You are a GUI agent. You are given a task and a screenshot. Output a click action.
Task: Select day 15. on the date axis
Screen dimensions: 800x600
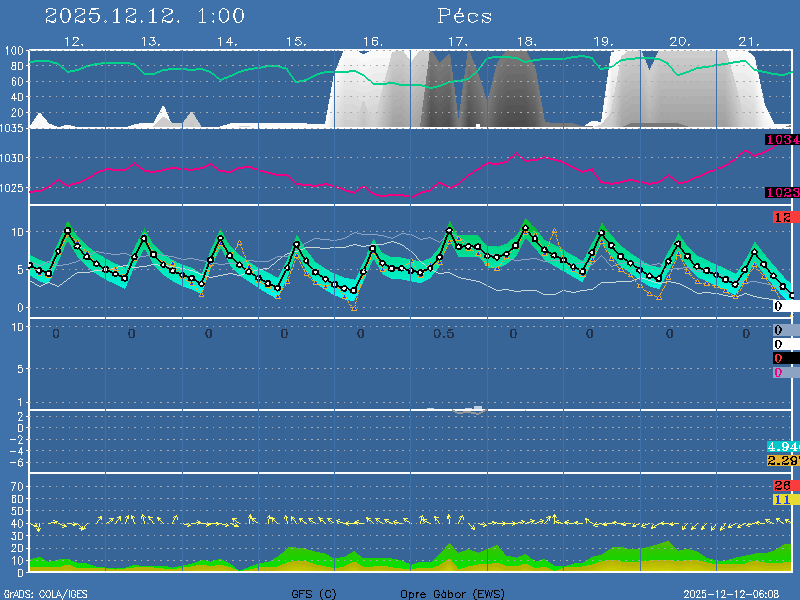(x=296, y=41)
